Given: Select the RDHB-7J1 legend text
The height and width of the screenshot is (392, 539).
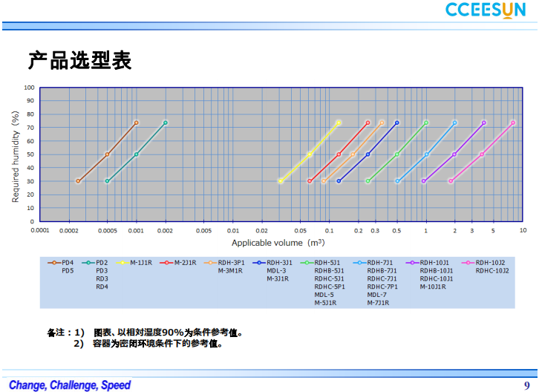Looking at the screenshot, I should (x=382, y=271).
